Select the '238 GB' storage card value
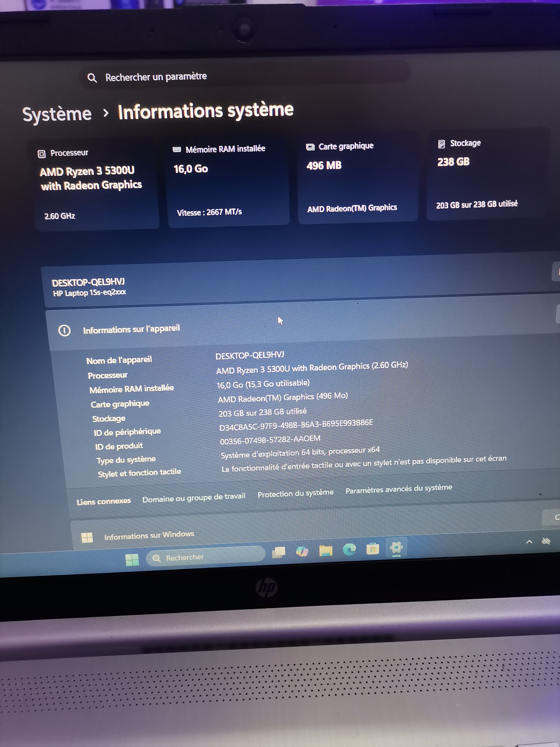The height and width of the screenshot is (747, 560). coord(453,162)
